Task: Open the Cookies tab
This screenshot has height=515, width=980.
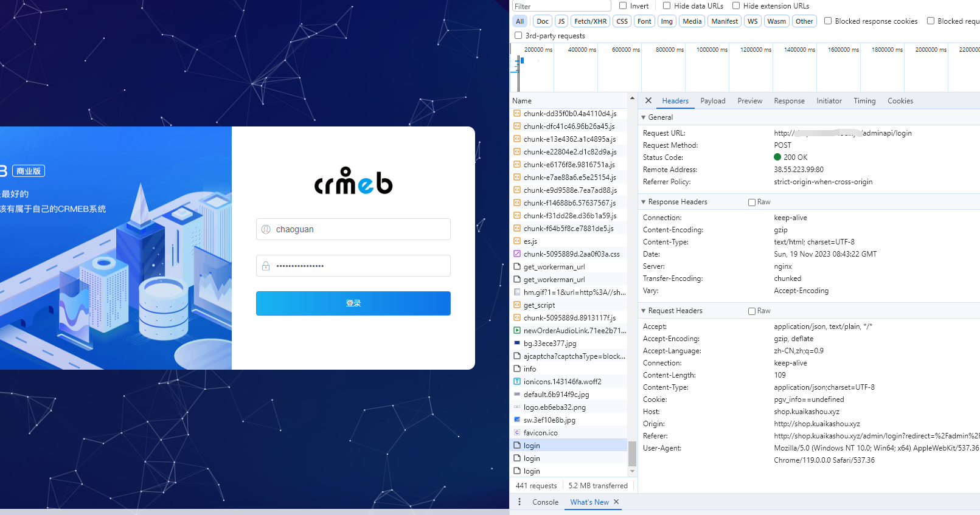Action: (900, 101)
